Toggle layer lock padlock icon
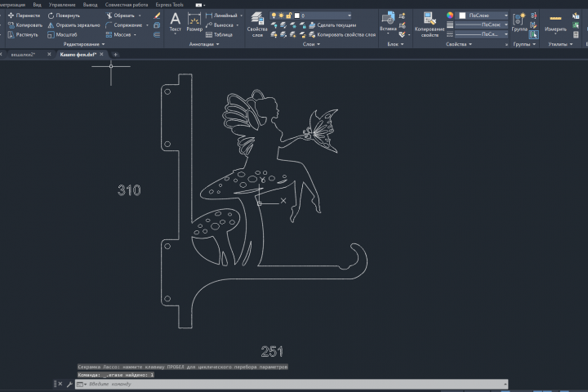Screen dimensions: 588x392 click(x=289, y=16)
